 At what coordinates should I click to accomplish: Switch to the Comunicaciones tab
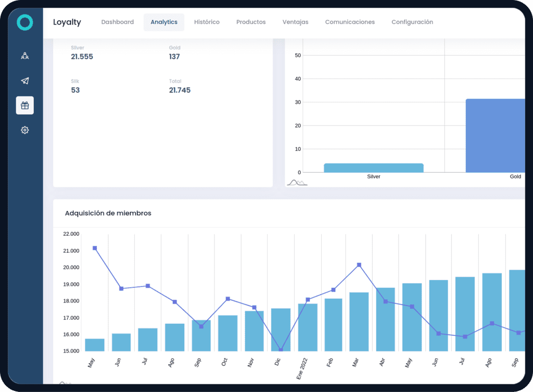(x=350, y=22)
